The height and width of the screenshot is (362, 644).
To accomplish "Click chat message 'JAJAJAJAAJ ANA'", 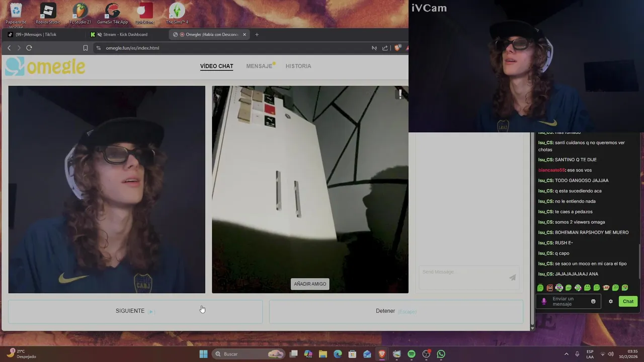I will coord(577,274).
